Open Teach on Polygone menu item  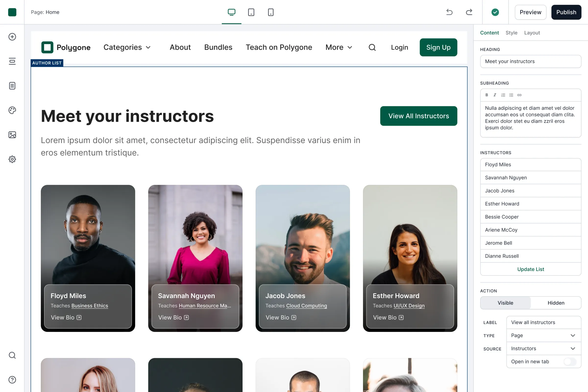point(279,47)
